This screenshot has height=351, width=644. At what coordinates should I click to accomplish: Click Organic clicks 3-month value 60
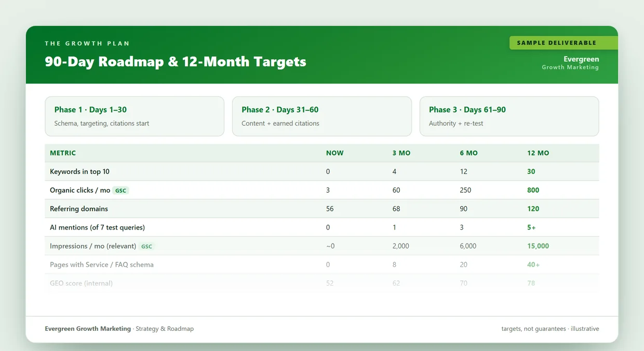(x=396, y=191)
